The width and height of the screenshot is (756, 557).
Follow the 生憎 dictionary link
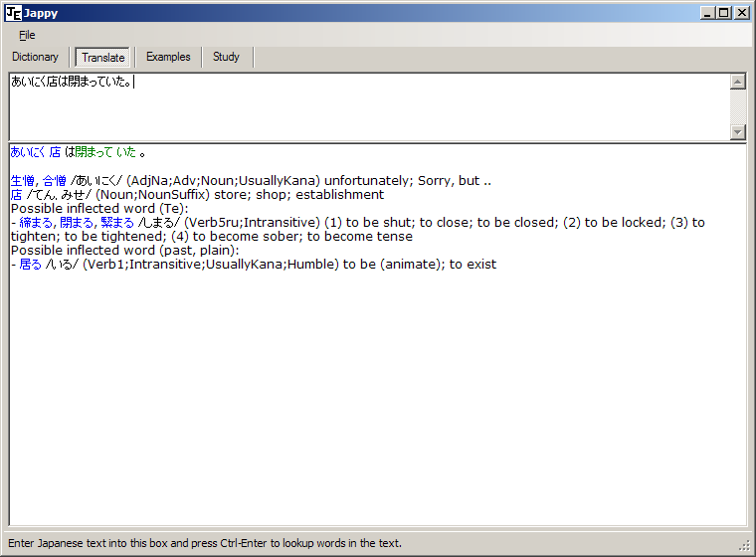point(24,181)
